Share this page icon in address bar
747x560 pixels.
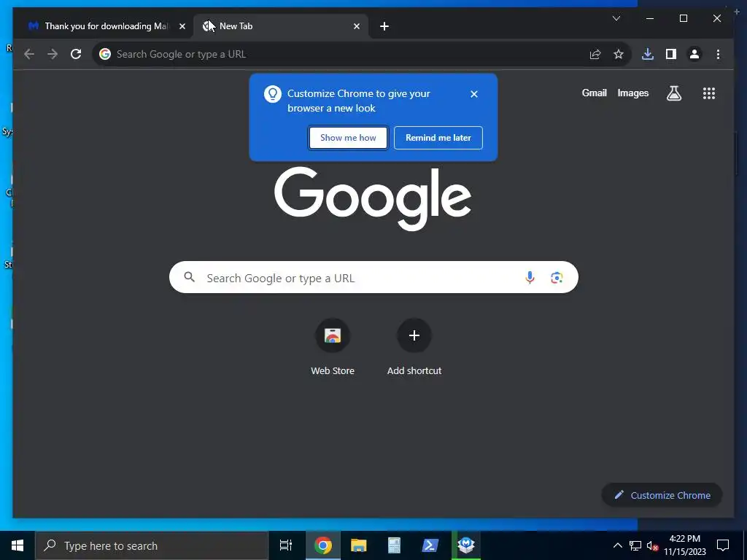[595, 54]
